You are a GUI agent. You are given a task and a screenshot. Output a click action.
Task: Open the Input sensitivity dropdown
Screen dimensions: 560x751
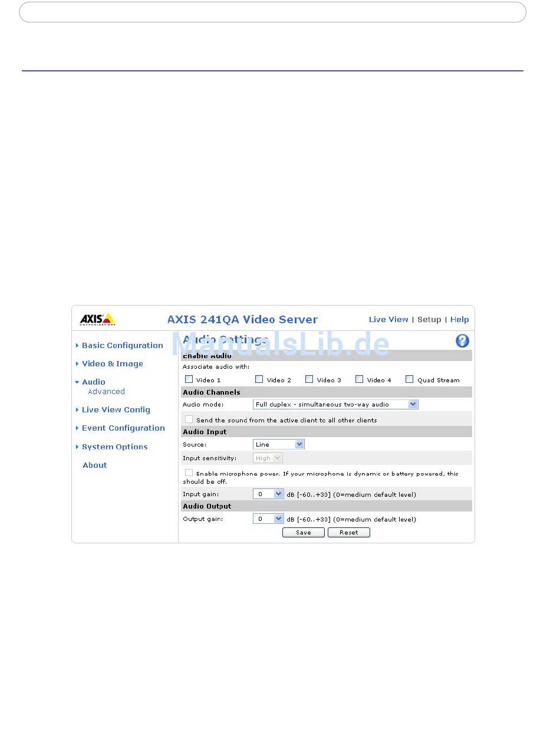tap(268, 458)
